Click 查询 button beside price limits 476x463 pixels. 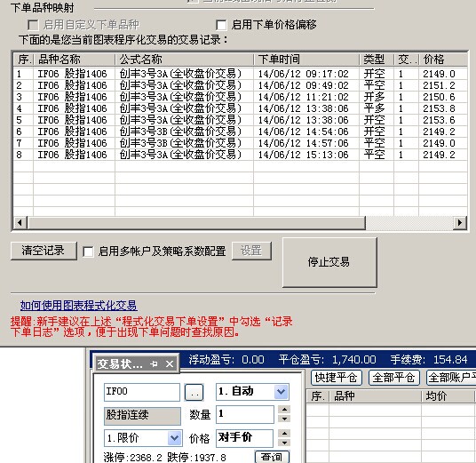coord(272,457)
